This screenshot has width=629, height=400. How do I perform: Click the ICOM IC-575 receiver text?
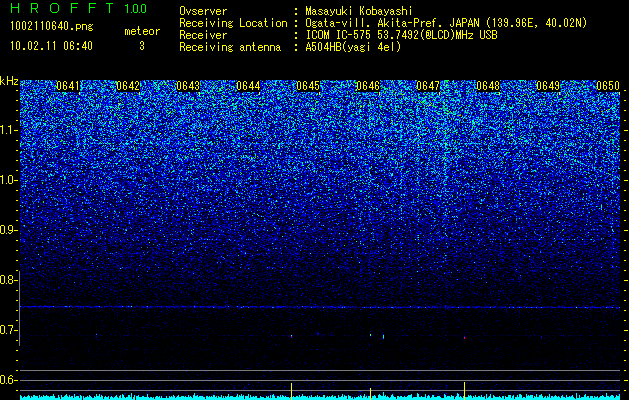401,35
